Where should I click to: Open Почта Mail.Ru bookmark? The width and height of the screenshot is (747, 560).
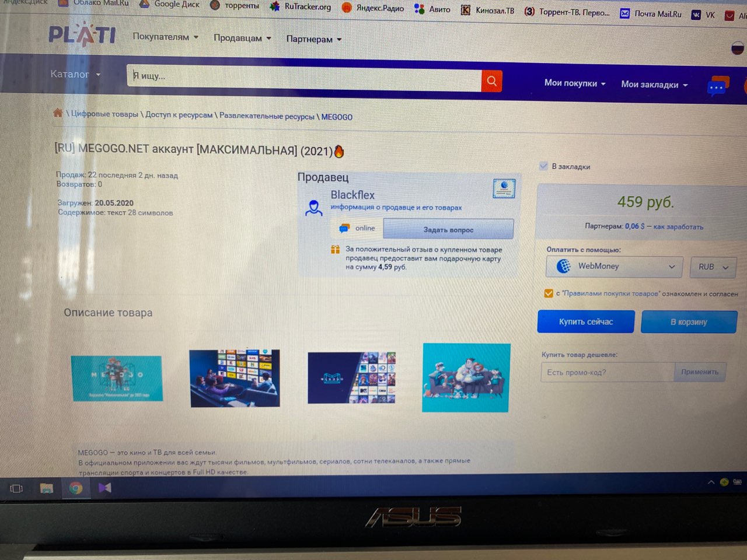click(651, 13)
